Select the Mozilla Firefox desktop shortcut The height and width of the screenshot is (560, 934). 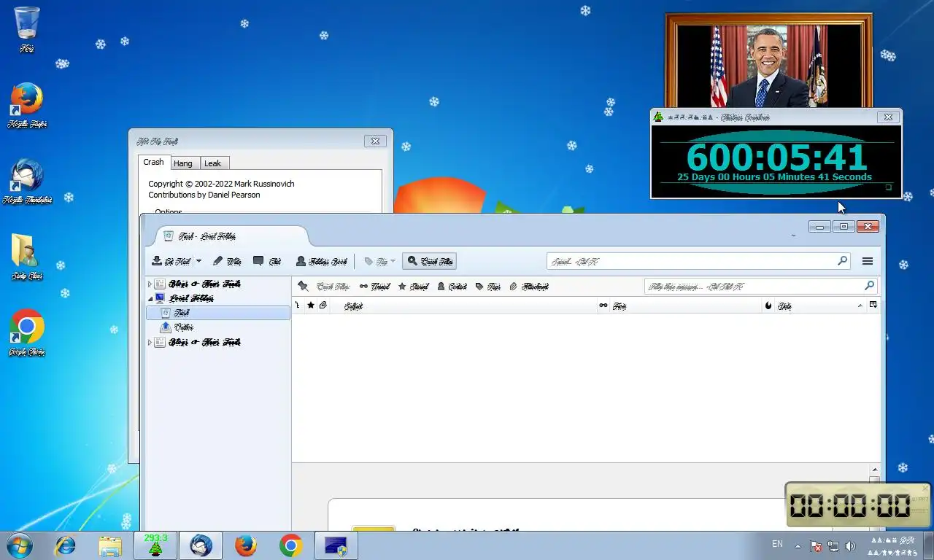(27, 106)
